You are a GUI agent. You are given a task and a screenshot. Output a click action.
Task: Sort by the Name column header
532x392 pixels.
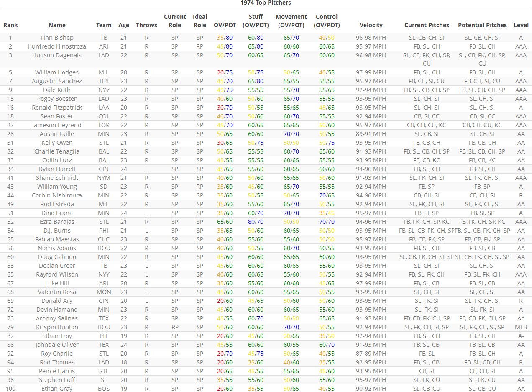(57, 25)
